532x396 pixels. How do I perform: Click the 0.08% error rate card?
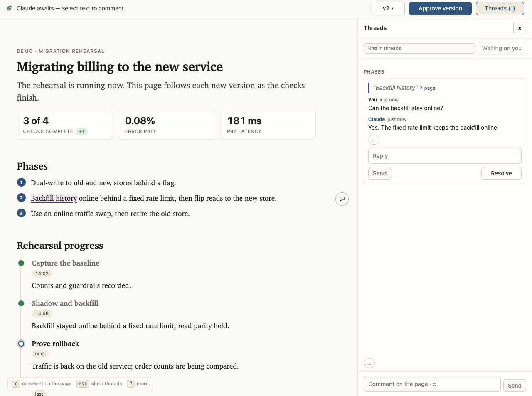[166, 125]
